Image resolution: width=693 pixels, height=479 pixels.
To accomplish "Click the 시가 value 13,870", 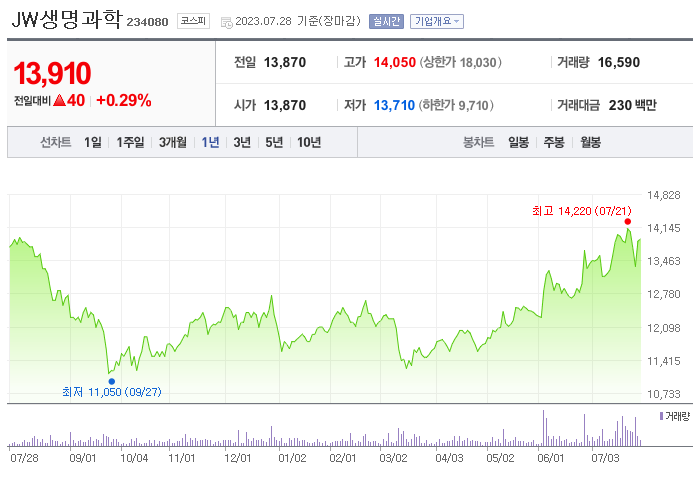I will [285, 105].
